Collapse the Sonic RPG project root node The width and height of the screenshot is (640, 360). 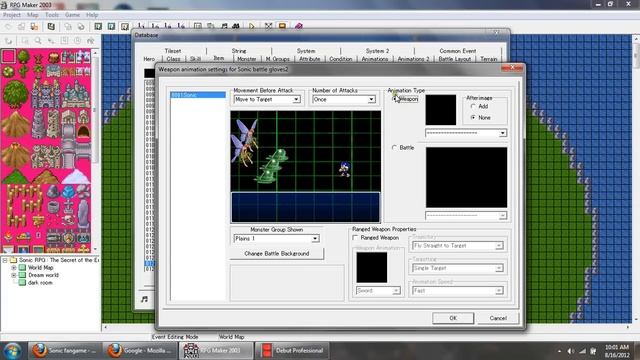pyautogui.click(x=5, y=260)
